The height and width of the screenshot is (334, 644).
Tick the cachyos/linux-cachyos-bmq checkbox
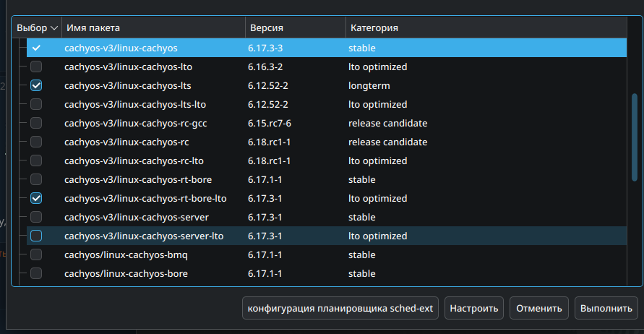pyautogui.click(x=36, y=254)
